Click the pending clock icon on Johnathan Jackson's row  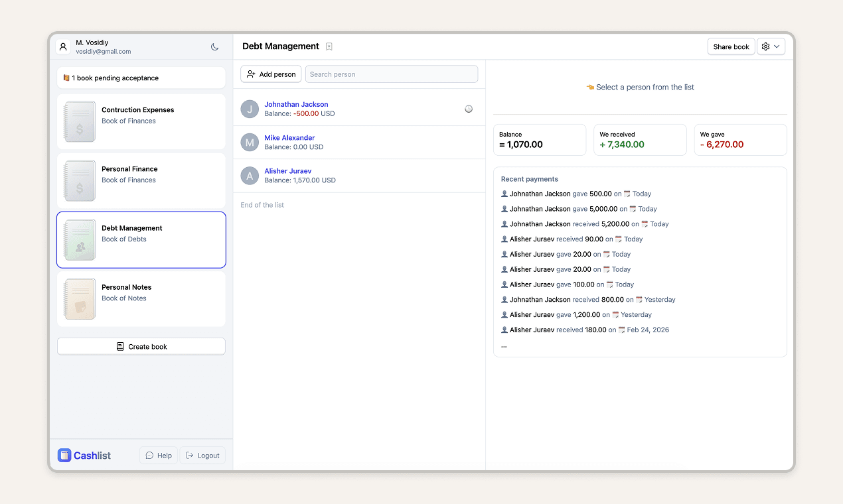click(x=469, y=109)
